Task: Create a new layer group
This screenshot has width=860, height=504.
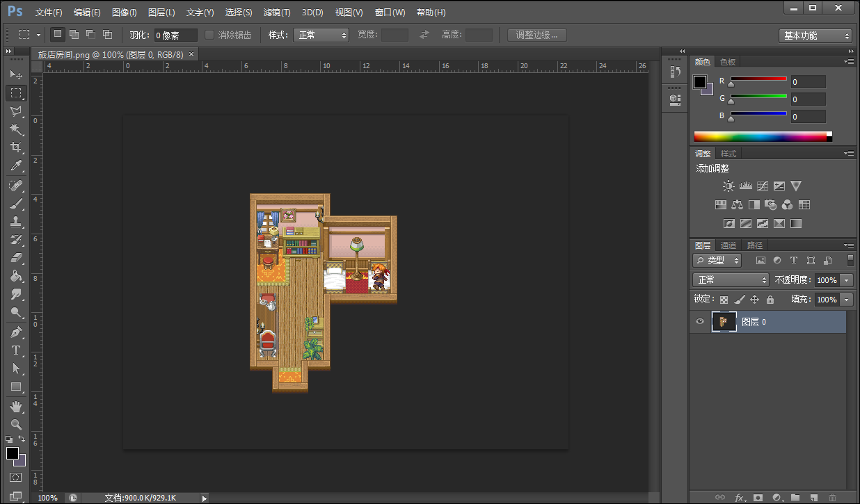Action: pyautogui.click(x=795, y=498)
